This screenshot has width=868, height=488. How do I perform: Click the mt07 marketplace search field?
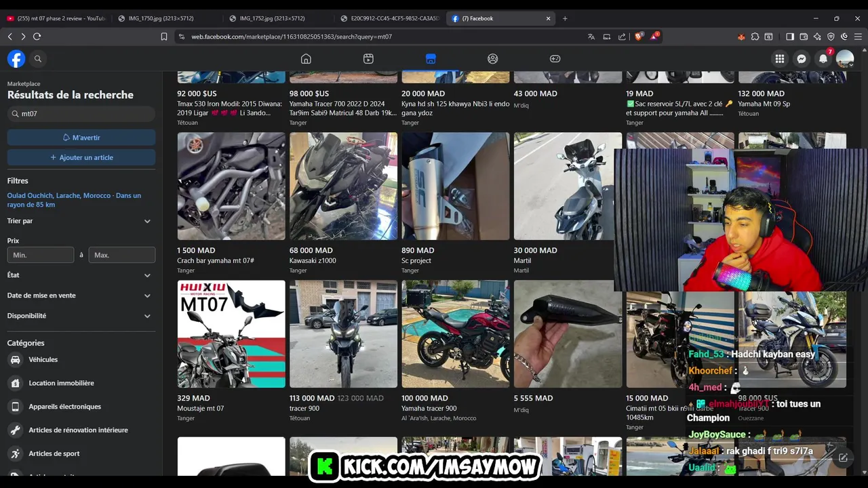[81, 114]
